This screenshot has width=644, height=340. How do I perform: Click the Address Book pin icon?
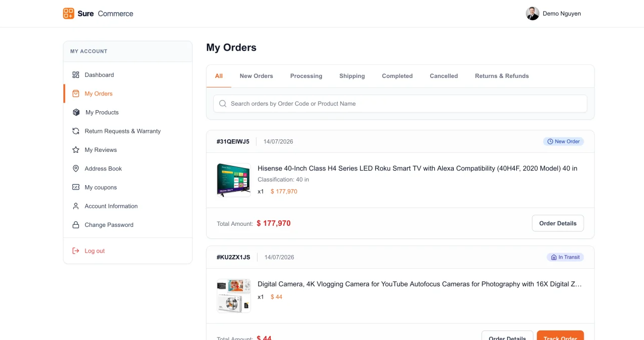point(76,168)
